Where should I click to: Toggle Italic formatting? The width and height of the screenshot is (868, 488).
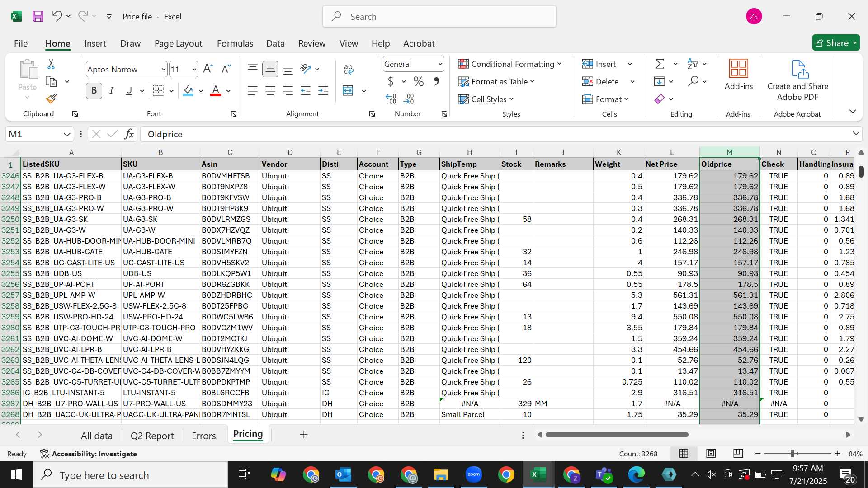coord(111,91)
